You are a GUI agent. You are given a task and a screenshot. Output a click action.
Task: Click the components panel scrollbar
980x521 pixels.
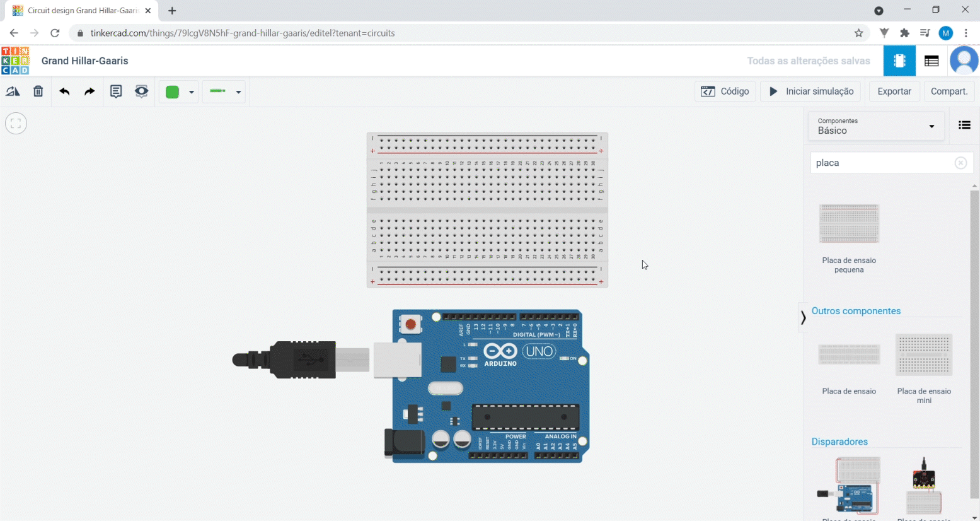tap(974, 344)
